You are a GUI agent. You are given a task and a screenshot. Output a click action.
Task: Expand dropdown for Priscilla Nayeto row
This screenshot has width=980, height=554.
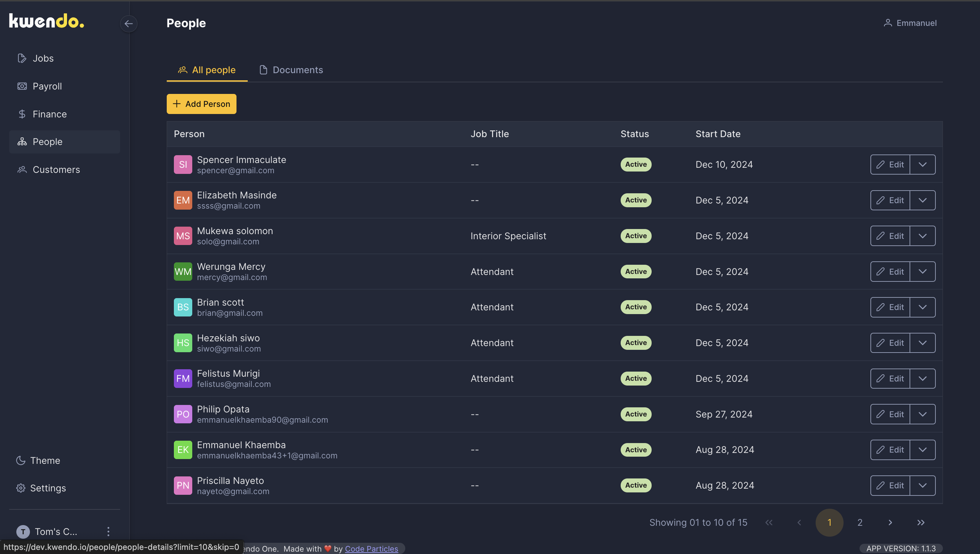click(x=922, y=486)
